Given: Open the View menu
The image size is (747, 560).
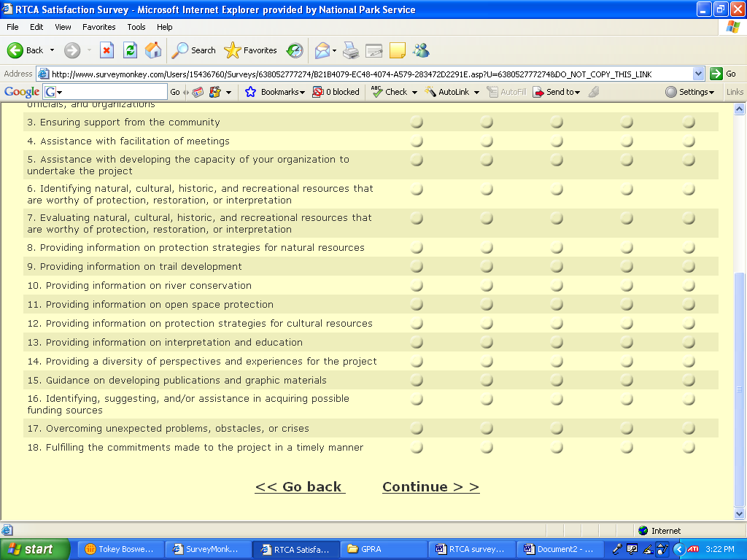Looking at the screenshot, I should point(63,27).
